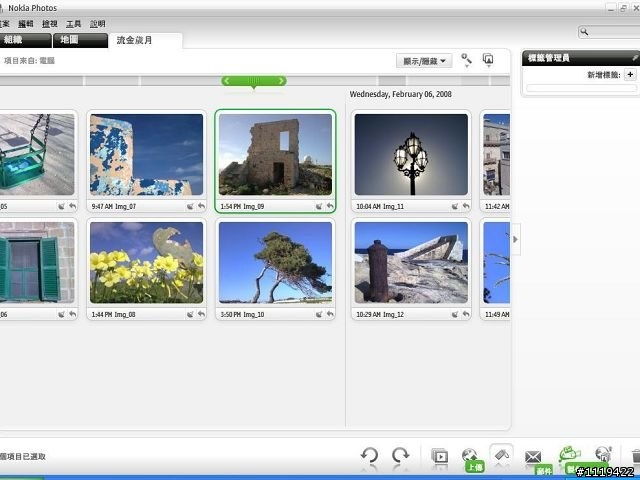Click the magnifier zoom tool near 顯示/隱藏
Image resolution: width=640 pixels, height=480 pixels.
(466, 60)
